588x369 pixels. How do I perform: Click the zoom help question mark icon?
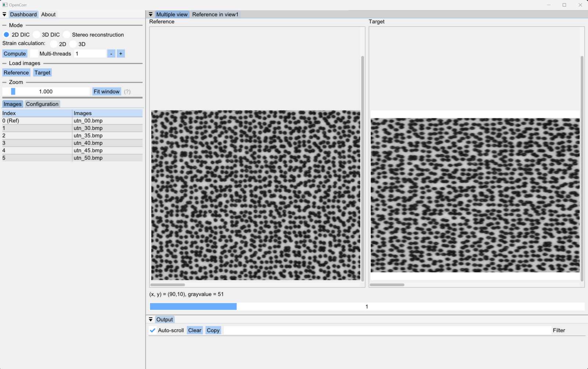point(127,91)
